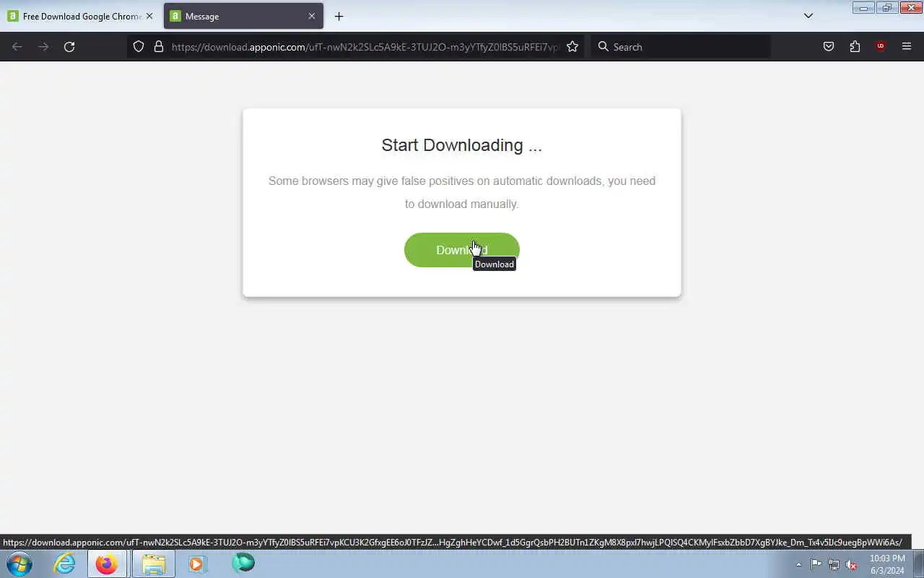Select Firefox in the taskbar
924x578 pixels.
coord(107,564)
